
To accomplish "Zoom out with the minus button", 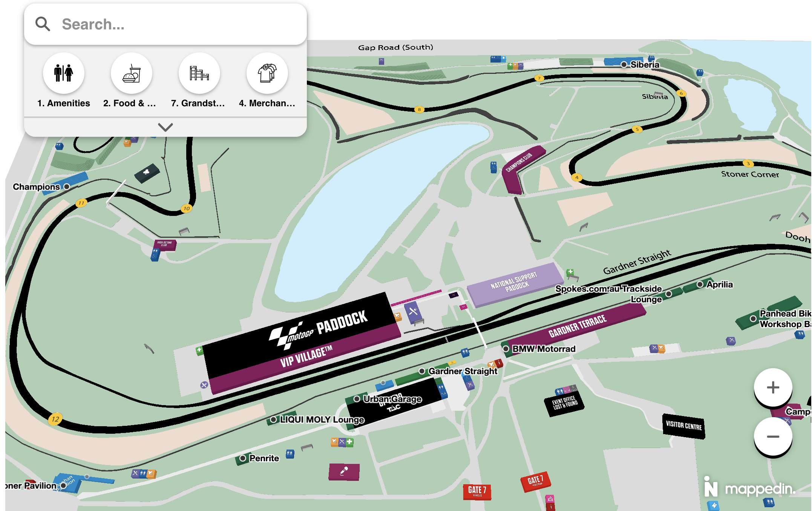I will click(772, 436).
